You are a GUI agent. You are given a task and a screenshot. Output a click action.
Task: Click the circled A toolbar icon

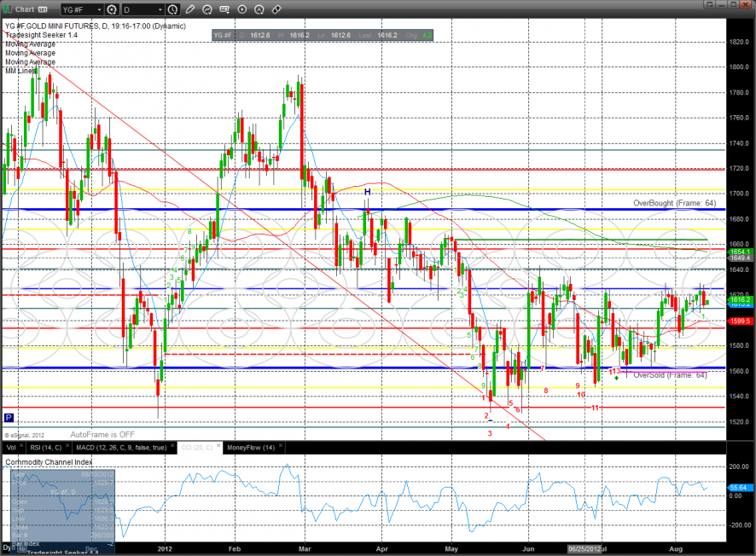point(259,10)
